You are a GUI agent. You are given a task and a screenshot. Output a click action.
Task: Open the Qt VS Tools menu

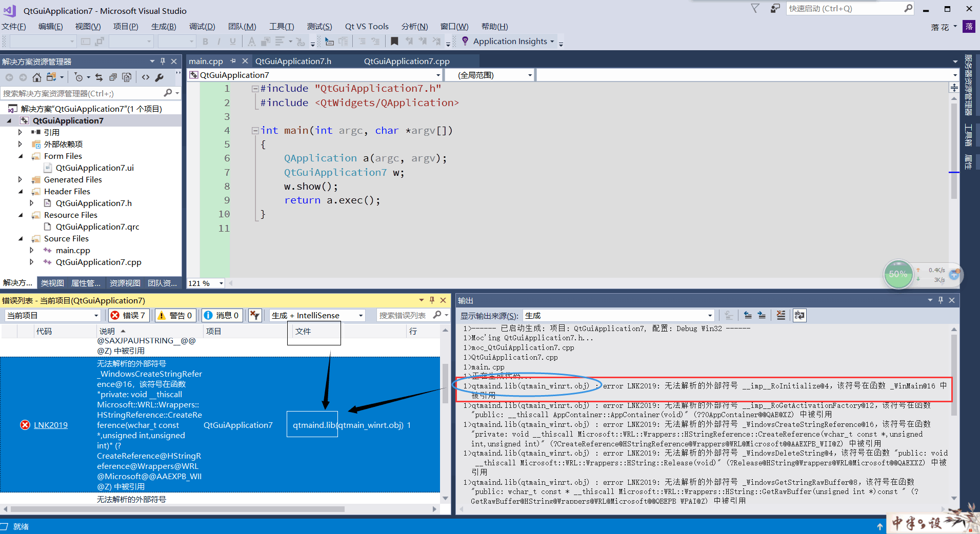click(367, 27)
